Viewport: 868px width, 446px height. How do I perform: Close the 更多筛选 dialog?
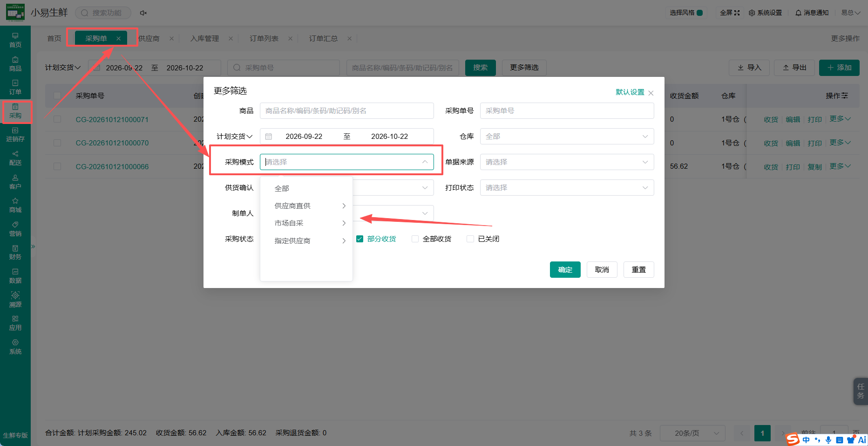tap(651, 93)
